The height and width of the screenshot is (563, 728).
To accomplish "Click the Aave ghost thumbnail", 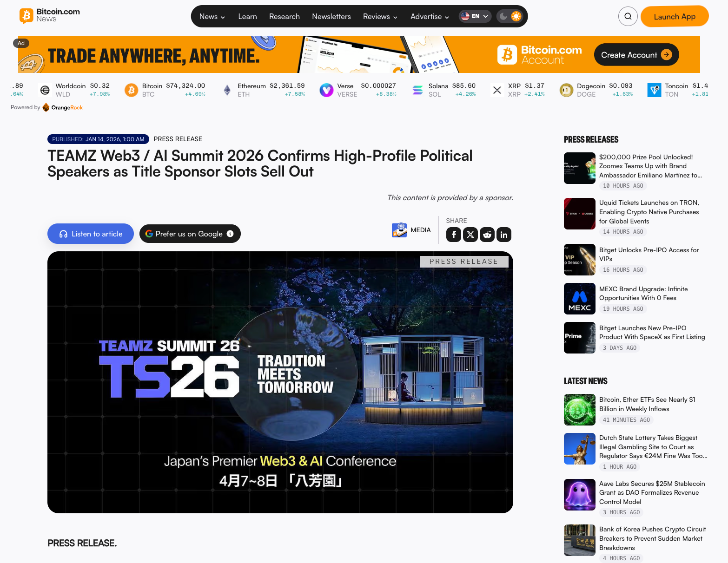I will pyautogui.click(x=580, y=495).
